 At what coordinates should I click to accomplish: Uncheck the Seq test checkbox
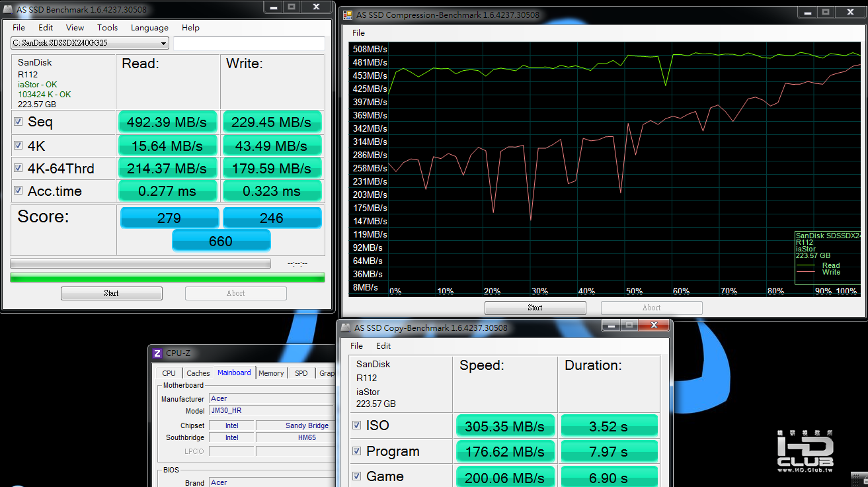[19, 122]
